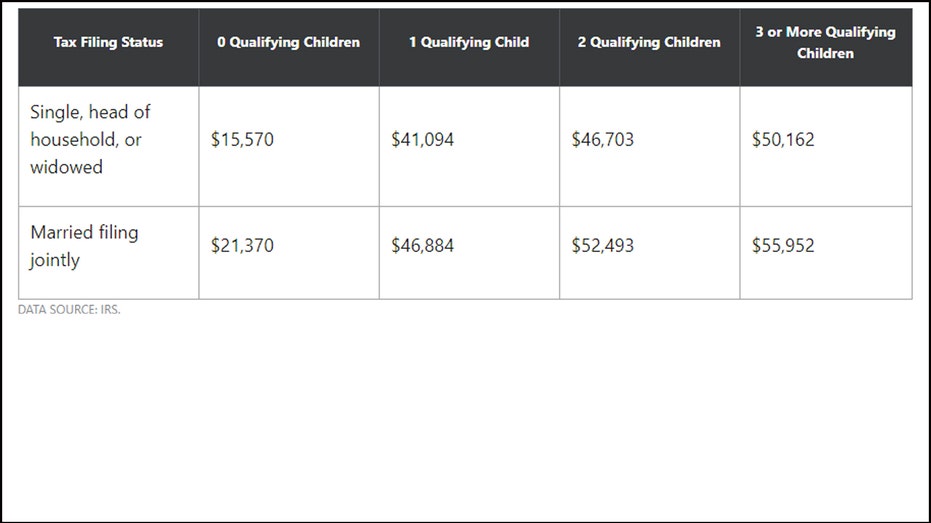Click the Tax Filing Status column header
This screenshot has width=931, height=523.
(x=108, y=42)
